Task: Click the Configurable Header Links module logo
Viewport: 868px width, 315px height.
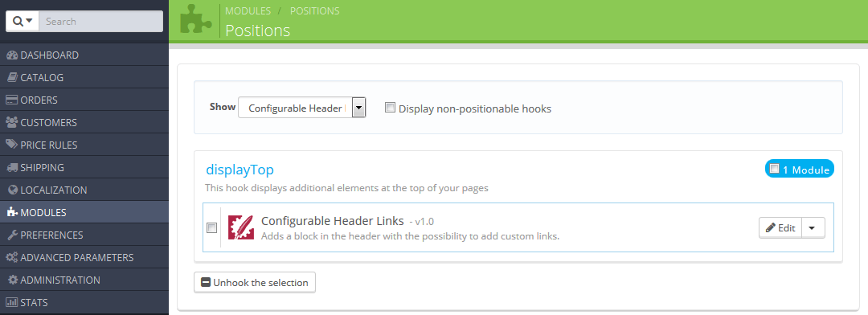Action: pyautogui.click(x=241, y=227)
